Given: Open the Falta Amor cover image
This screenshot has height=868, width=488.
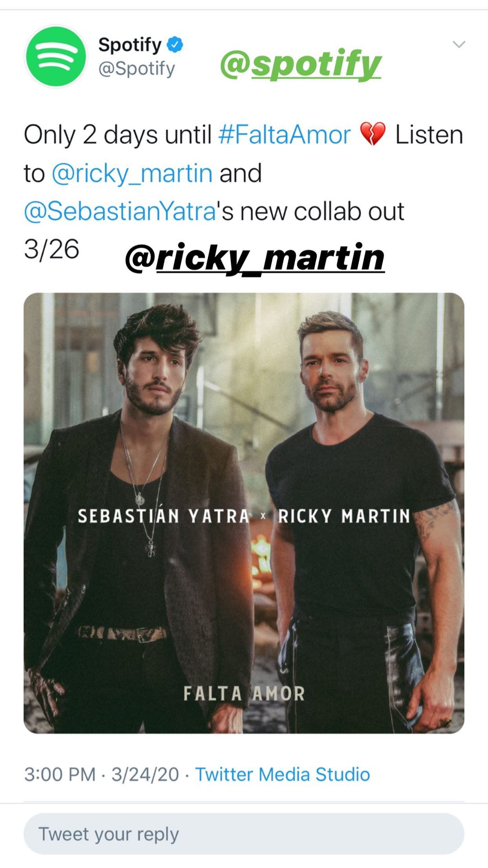Looking at the screenshot, I should 244,513.
